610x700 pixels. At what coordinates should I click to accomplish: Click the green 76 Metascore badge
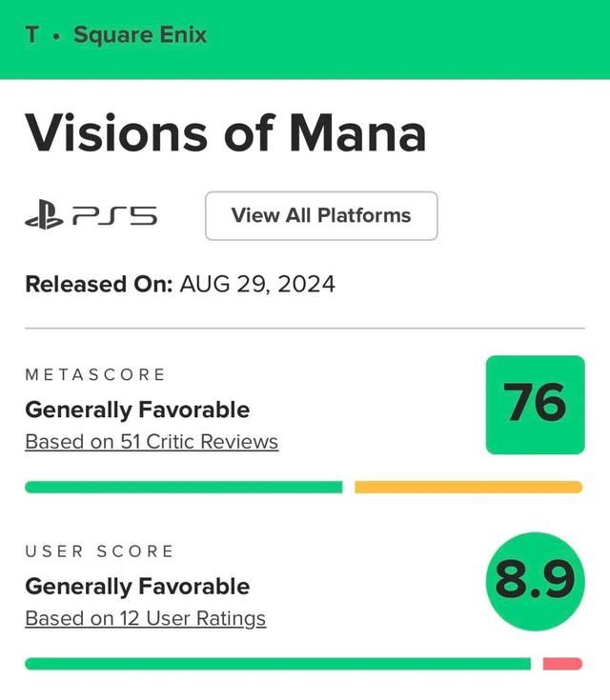tap(535, 404)
